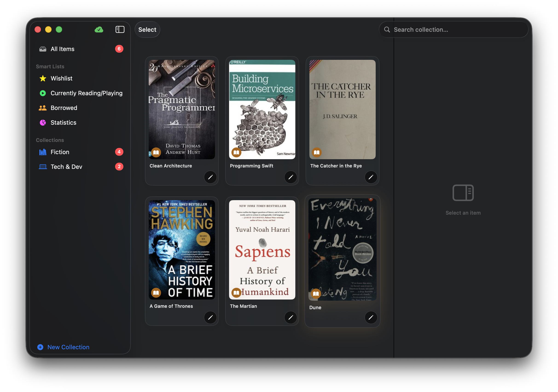Click the green iCloud sync status icon
The image size is (558, 392).
99,30
